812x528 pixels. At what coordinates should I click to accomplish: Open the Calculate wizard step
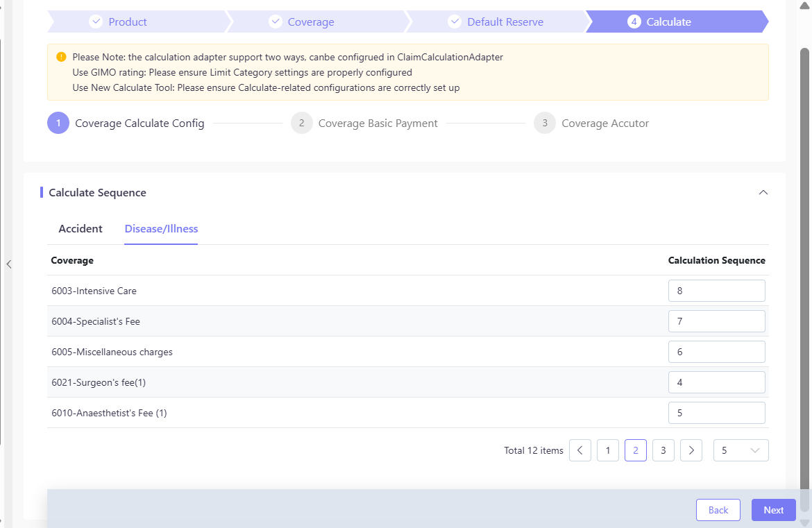point(677,22)
